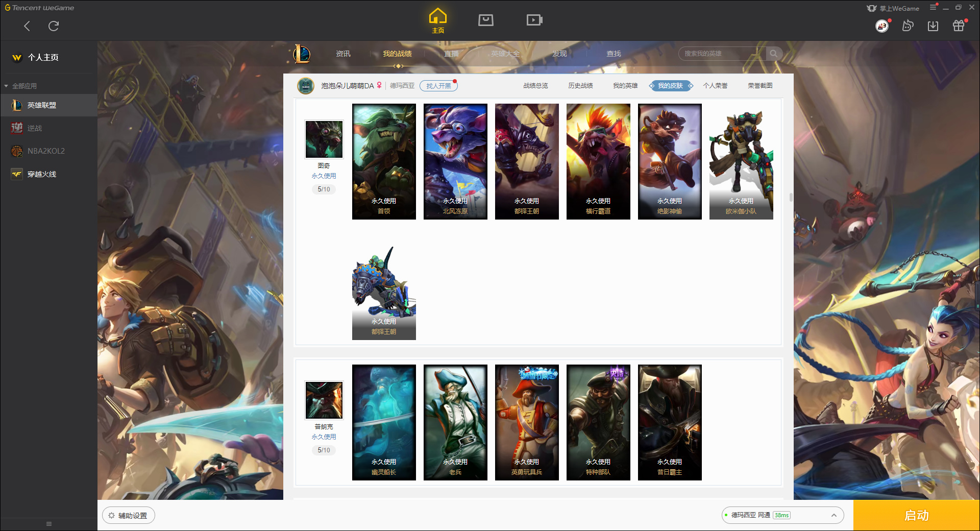Click the 普朗克 champion portrait
This screenshot has height=531, width=980.
(x=324, y=400)
